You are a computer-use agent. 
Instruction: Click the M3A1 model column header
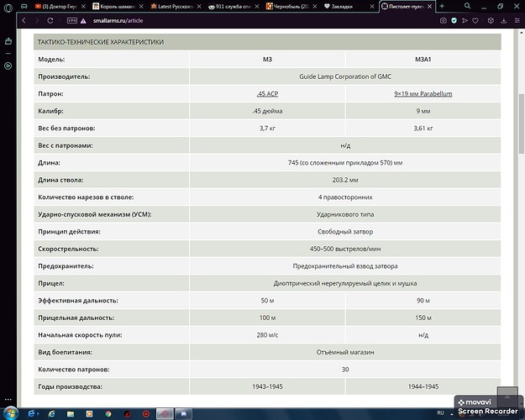pyautogui.click(x=423, y=60)
